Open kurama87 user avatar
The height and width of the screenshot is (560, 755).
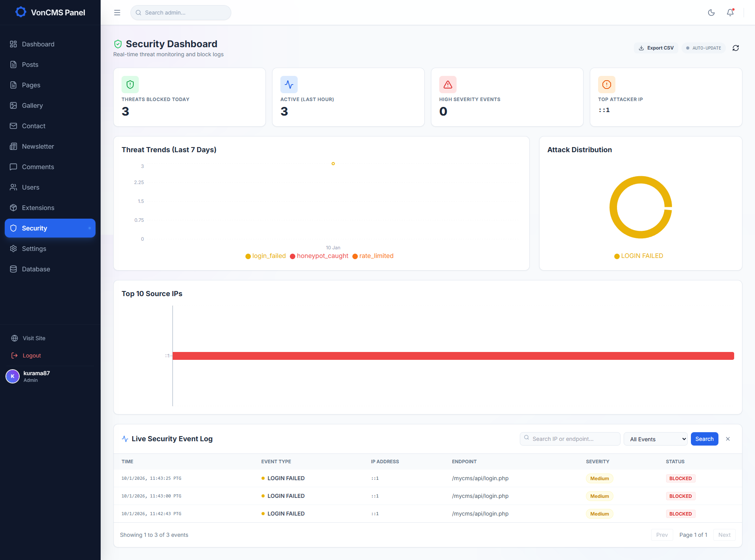pyautogui.click(x=13, y=376)
